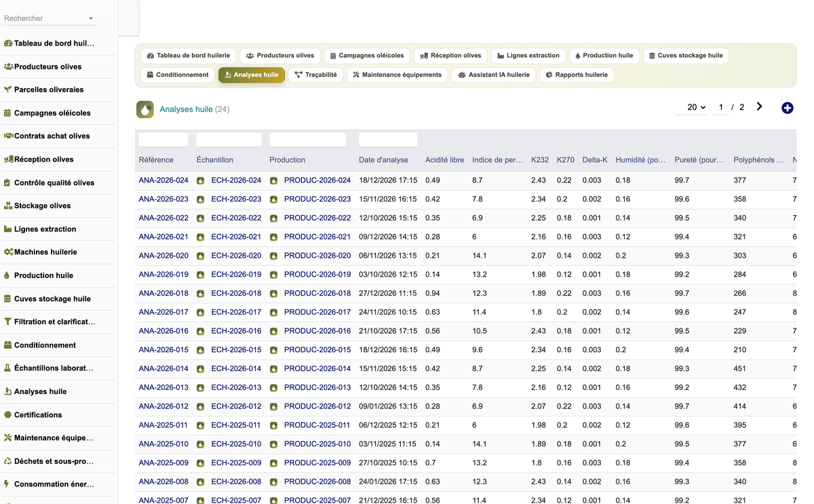
Task: Click the Contrôle qualité olives clipboard icon
Action: click(x=7, y=182)
